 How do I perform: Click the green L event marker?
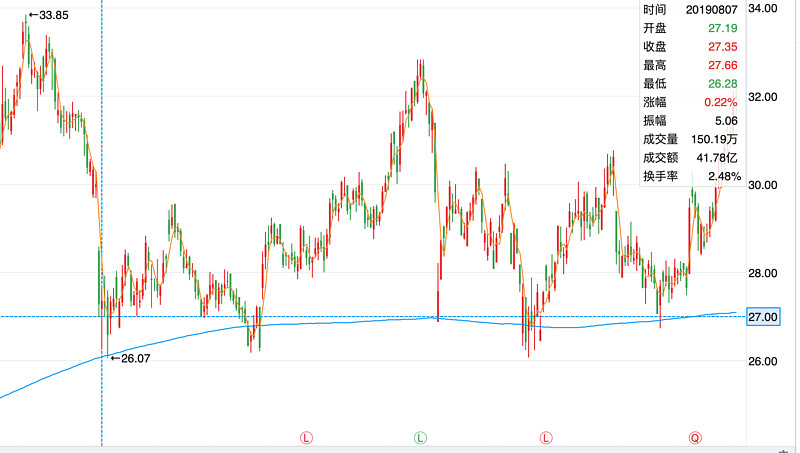tap(421, 437)
